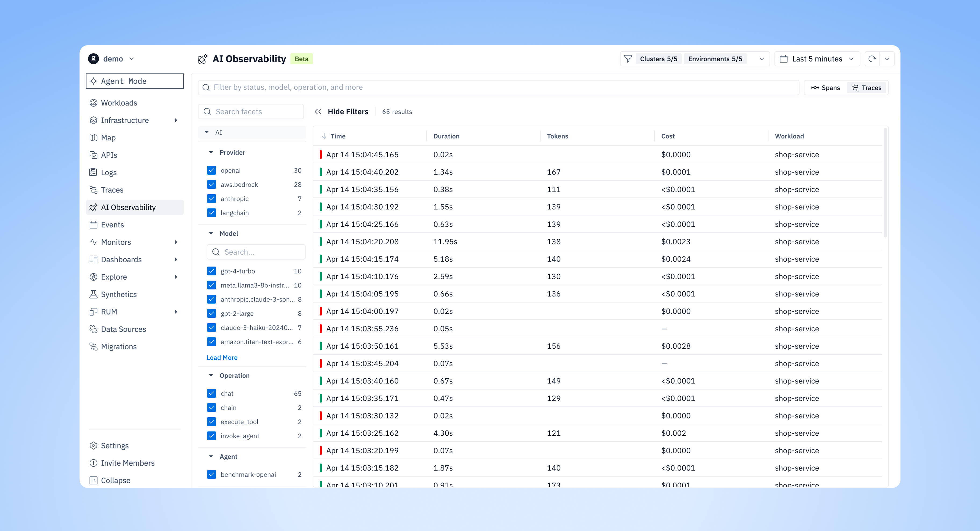Click the Workloads sidebar icon
The width and height of the screenshot is (980, 531).
(93, 103)
